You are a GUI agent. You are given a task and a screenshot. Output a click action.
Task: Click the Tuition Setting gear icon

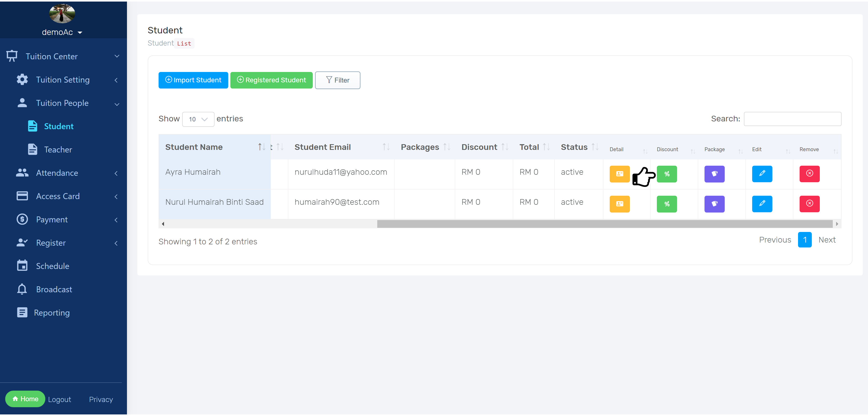[22, 79]
